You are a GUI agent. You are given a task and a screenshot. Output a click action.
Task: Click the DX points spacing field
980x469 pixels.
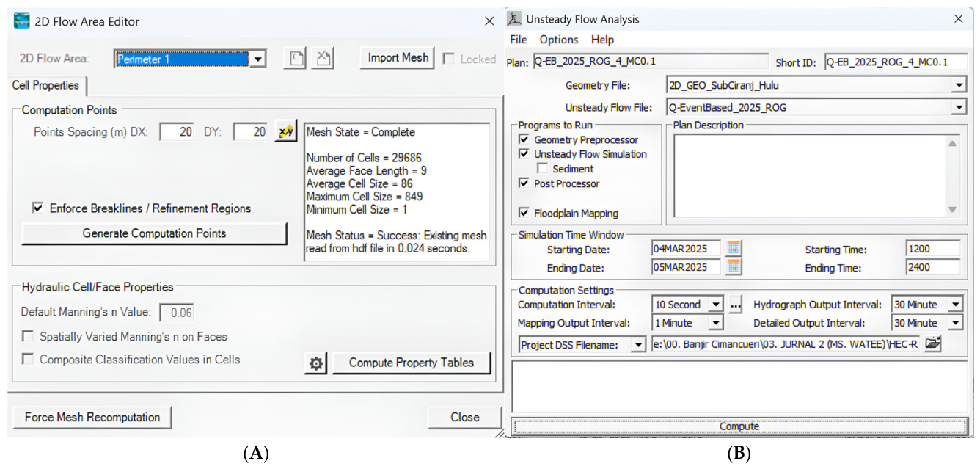tap(178, 132)
